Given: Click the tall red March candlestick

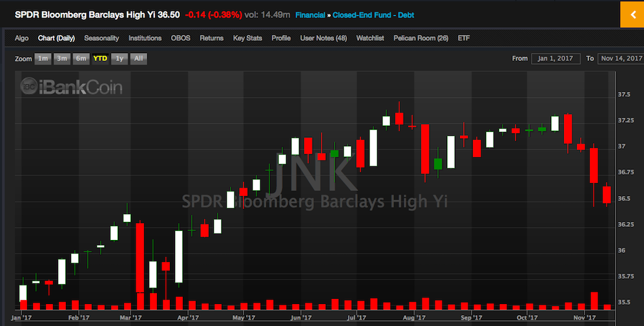Looking at the screenshot, I should click(140, 257).
